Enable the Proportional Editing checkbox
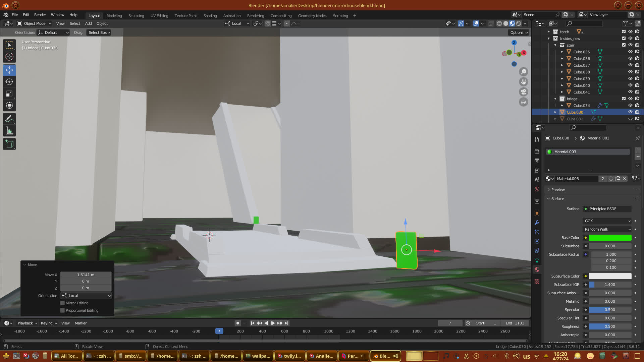The image size is (644, 362). click(62, 310)
